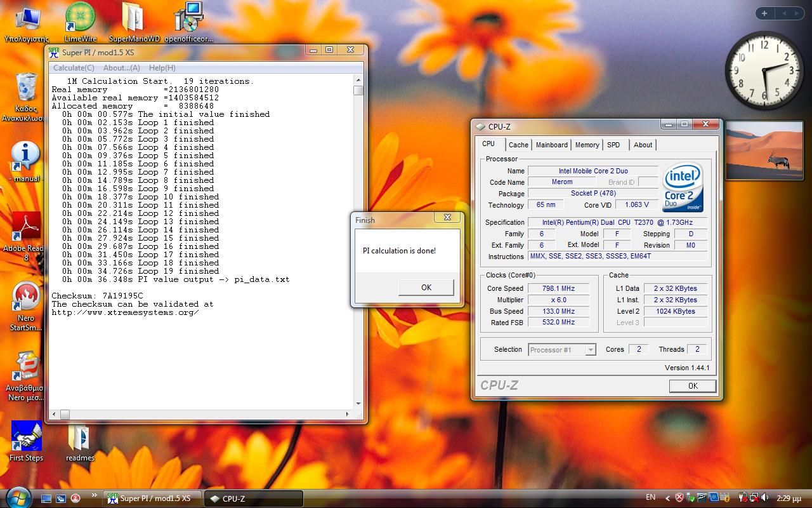Switch to the Memory tab in CPU-Z
This screenshot has width=812, height=508.
[587, 145]
